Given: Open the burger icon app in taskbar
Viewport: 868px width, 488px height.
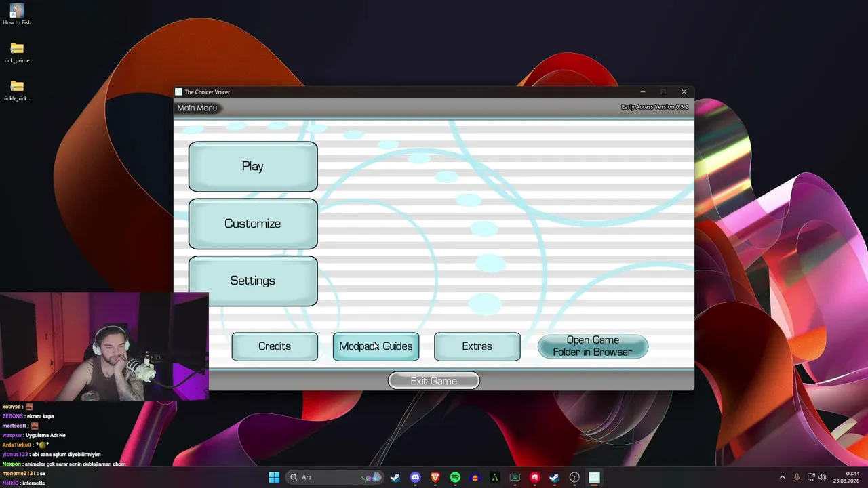Looking at the screenshot, I should 475,477.
